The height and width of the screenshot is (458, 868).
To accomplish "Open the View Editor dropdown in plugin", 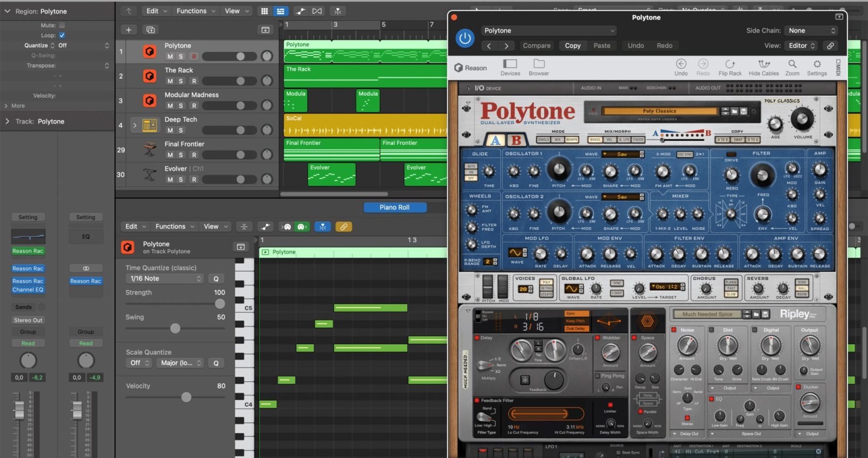I will [801, 46].
